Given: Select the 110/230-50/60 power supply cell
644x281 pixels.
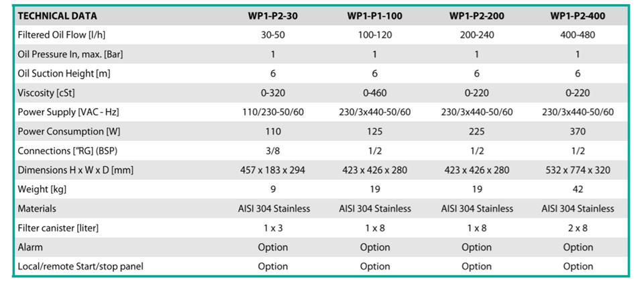Looking at the screenshot, I should click(273, 112).
